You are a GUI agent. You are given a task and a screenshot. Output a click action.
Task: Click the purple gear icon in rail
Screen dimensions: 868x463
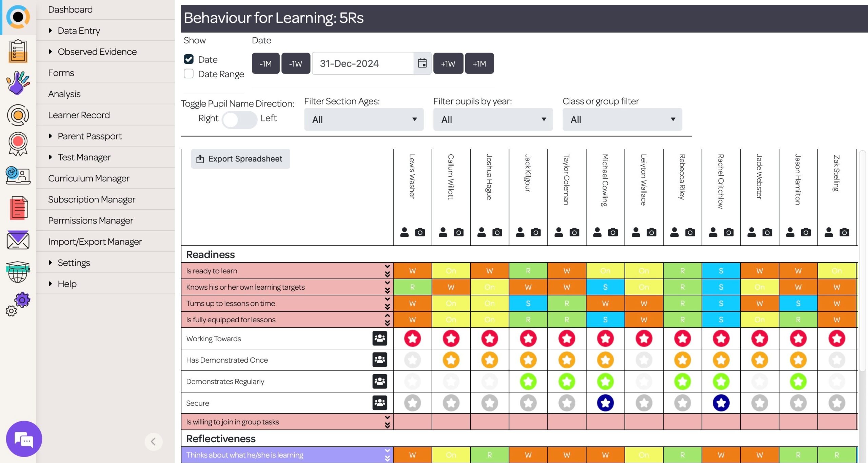point(22,300)
